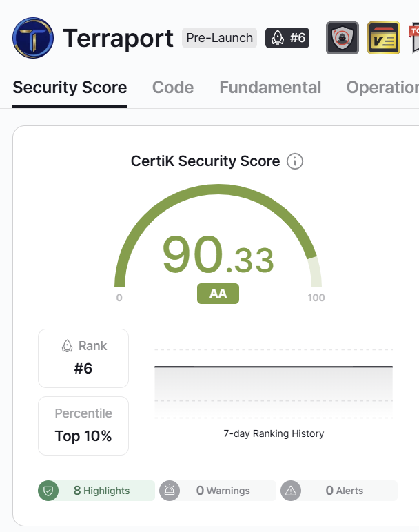This screenshot has width=419, height=532.
Task: Click the 7-day Ranking History label
Action: click(x=274, y=433)
